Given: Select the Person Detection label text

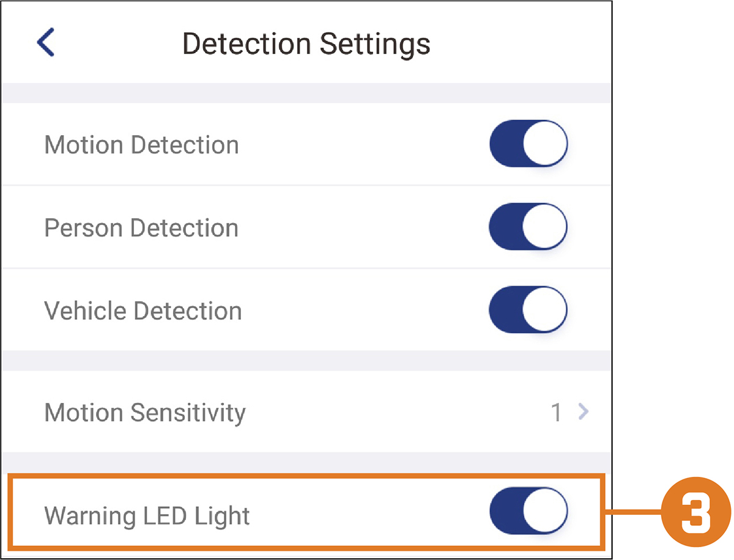Looking at the screenshot, I should (141, 228).
